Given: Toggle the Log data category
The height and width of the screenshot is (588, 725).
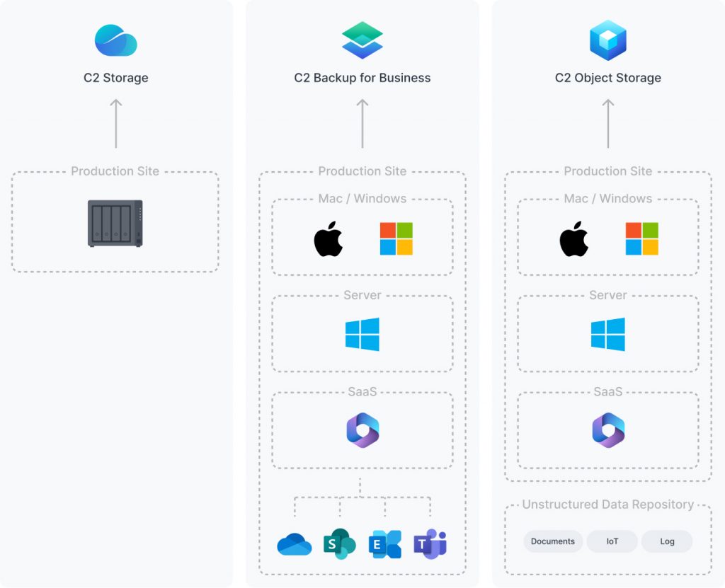Looking at the screenshot, I should [x=666, y=541].
